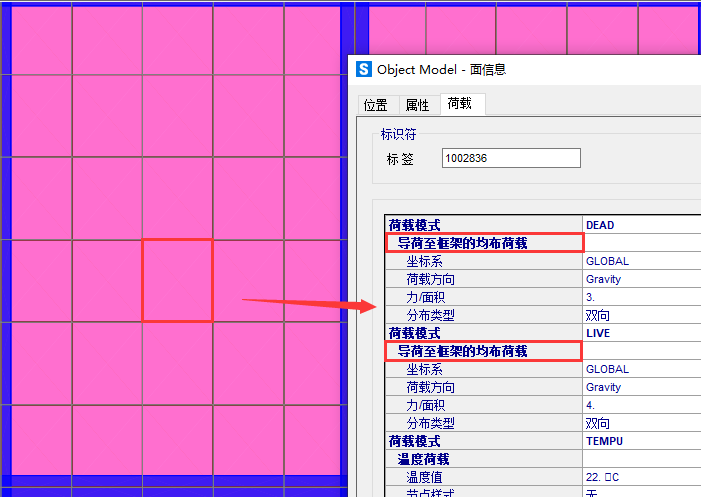
Task: Click GLOBAL coordinate system value under DEAD
Action: [640, 261]
